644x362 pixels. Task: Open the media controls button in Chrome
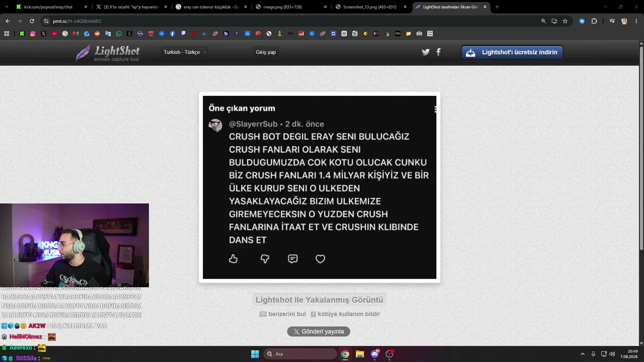tap(612, 21)
